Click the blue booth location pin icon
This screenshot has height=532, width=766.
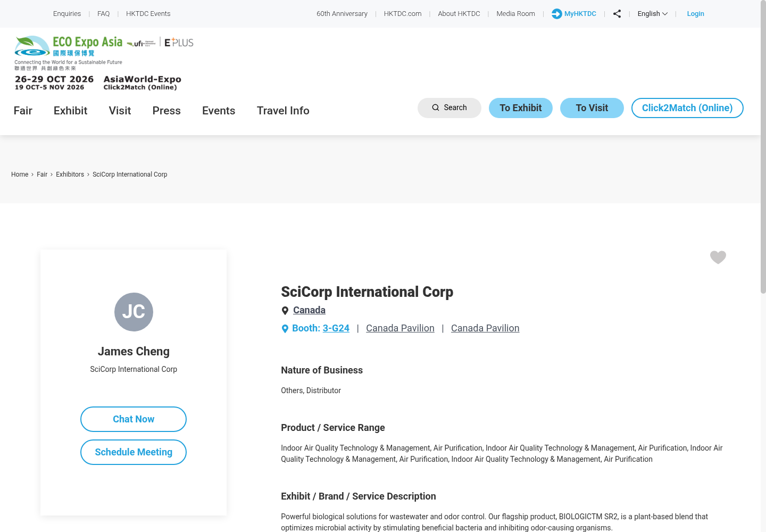pos(285,329)
